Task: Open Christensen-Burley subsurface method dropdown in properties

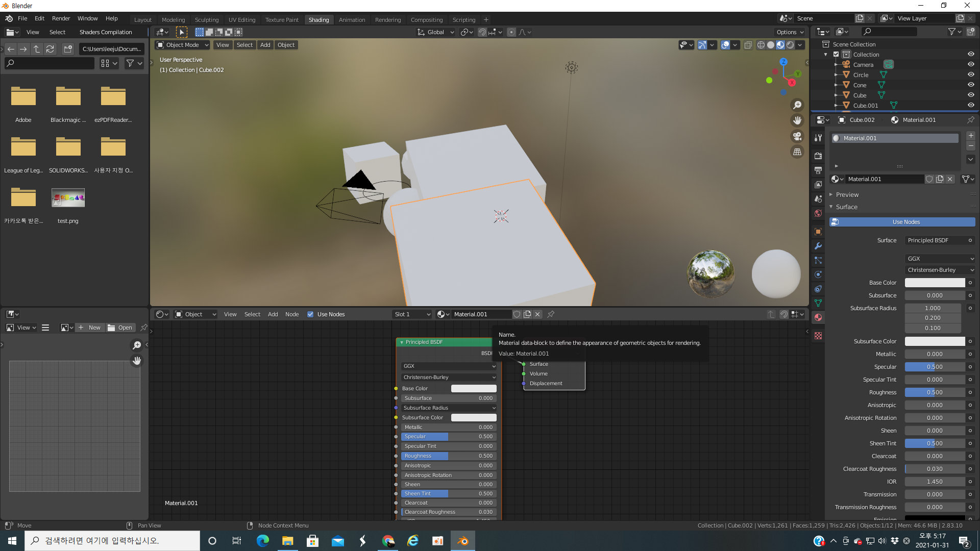Action: point(940,270)
